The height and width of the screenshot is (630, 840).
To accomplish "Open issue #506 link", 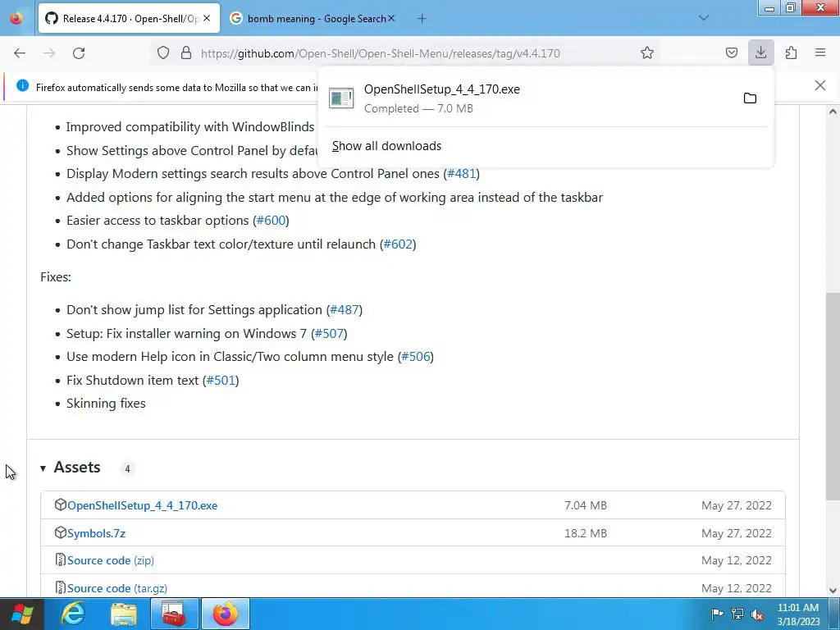I will [x=416, y=356].
